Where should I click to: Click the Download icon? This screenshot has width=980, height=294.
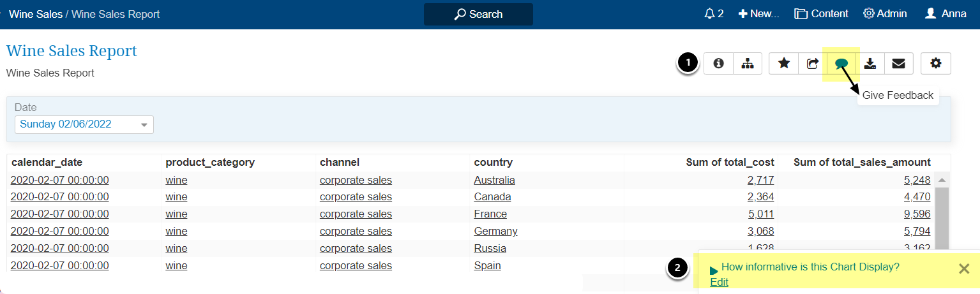pos(870,63)
